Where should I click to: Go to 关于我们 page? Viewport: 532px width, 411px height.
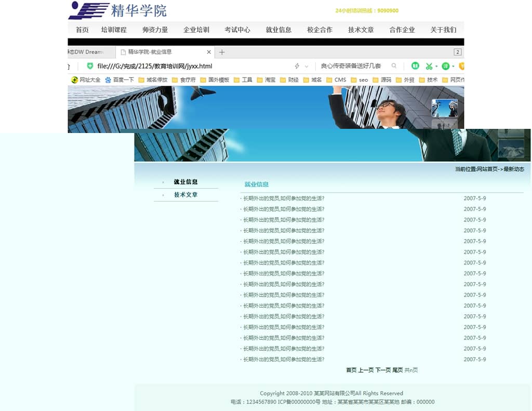point(443,30)
